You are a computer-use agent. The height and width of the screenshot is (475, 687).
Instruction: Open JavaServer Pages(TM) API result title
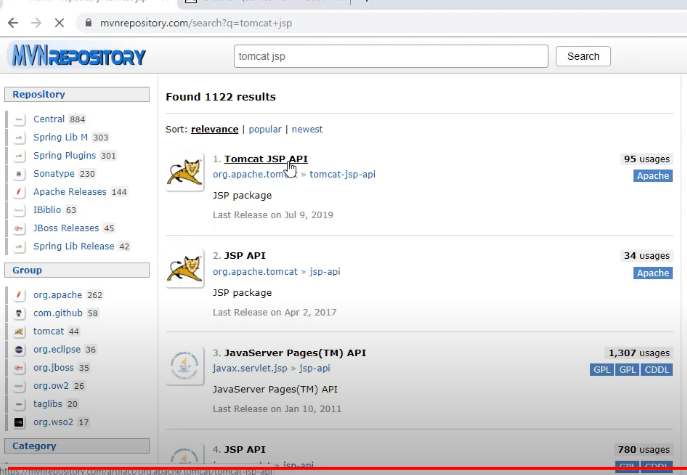[295, 353]
